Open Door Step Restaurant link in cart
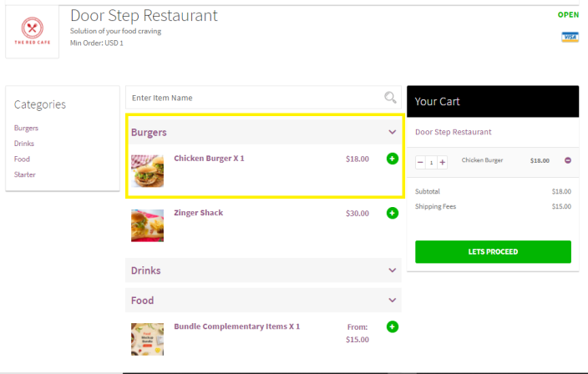The image size is (588, 374). tap(453, 132)
